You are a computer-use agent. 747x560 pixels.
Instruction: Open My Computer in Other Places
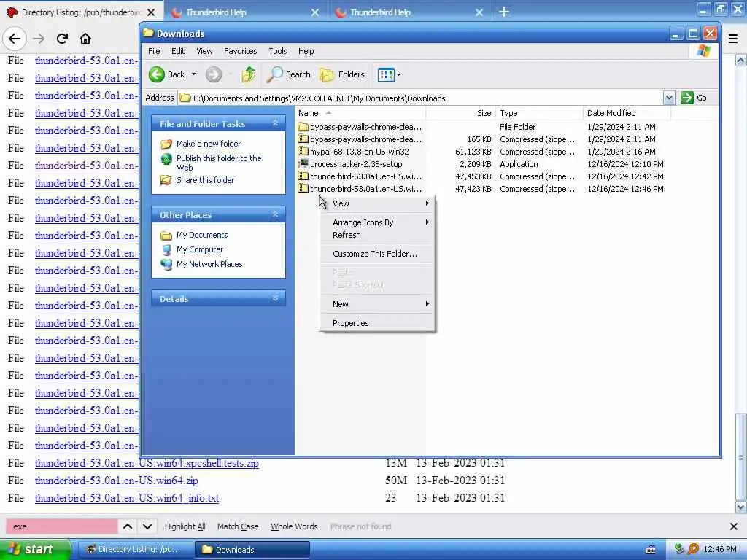click(200, 249)
